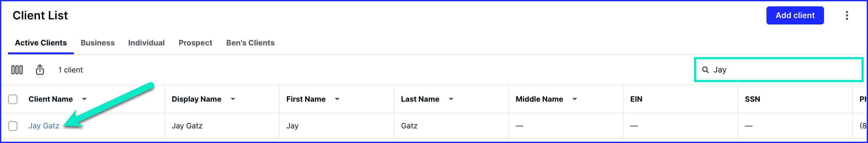Viewport: 868px width, 143px height.
Task: Open the Prospect tab
Action: coord(196,43)
